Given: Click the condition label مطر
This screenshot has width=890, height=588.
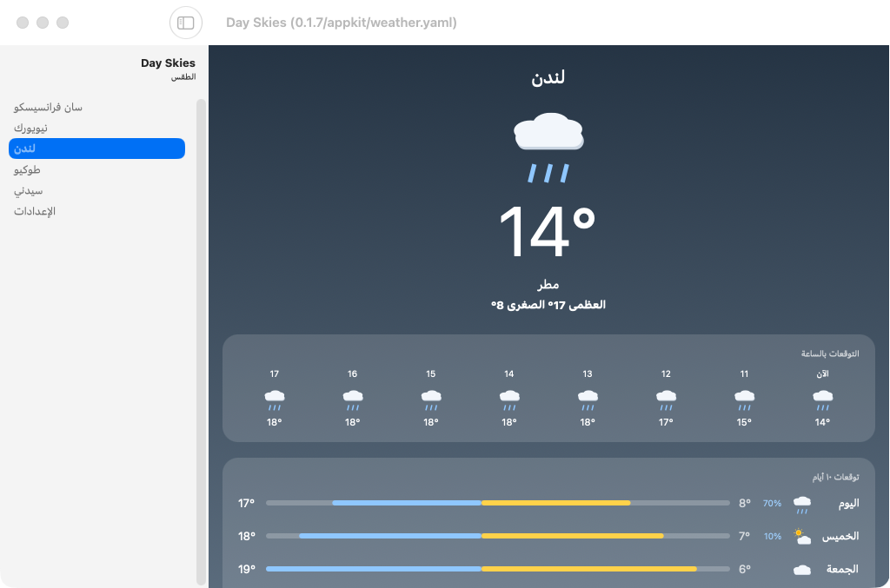Looking at the screenshot, I should (x=548, y=284).
